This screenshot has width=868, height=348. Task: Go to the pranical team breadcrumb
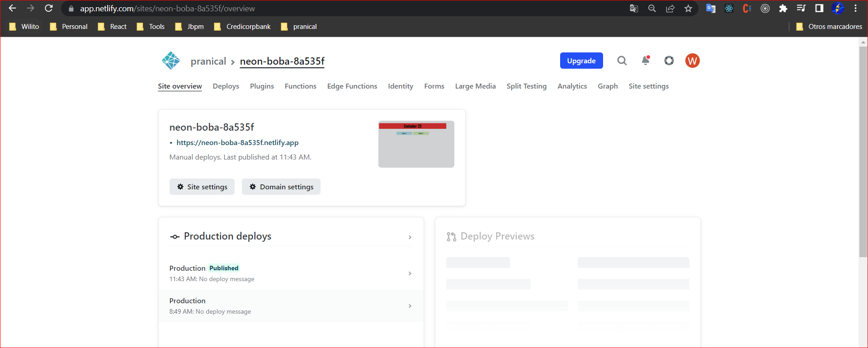(x=208, y=61)
